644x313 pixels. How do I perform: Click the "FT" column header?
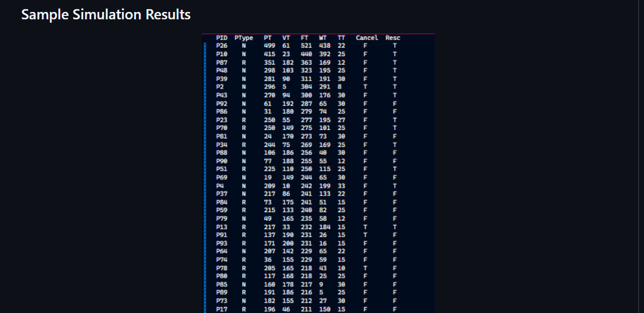pos(304,38)
